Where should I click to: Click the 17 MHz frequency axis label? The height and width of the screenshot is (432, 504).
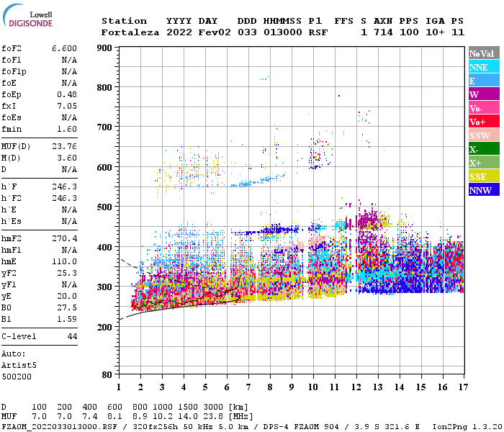463,387
